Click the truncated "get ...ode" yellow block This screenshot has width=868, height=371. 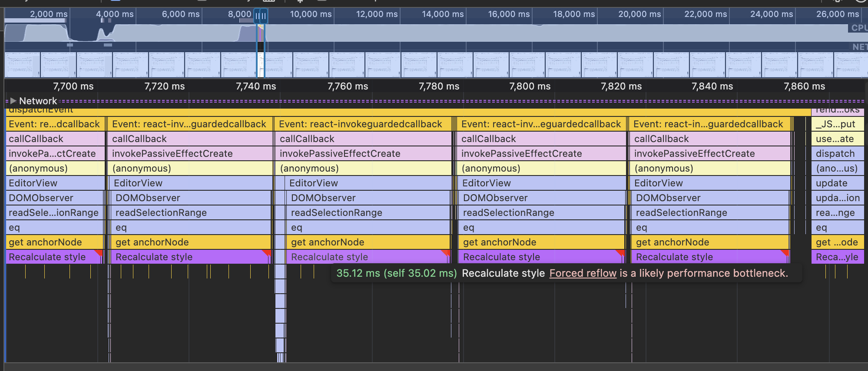pyautogui.click(x=837, y=242)
